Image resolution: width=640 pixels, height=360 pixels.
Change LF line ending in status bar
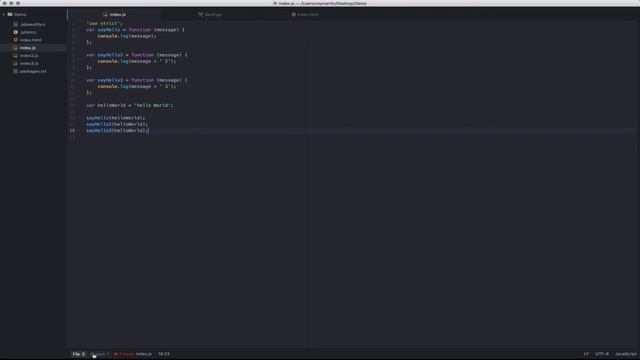point(586,354)
